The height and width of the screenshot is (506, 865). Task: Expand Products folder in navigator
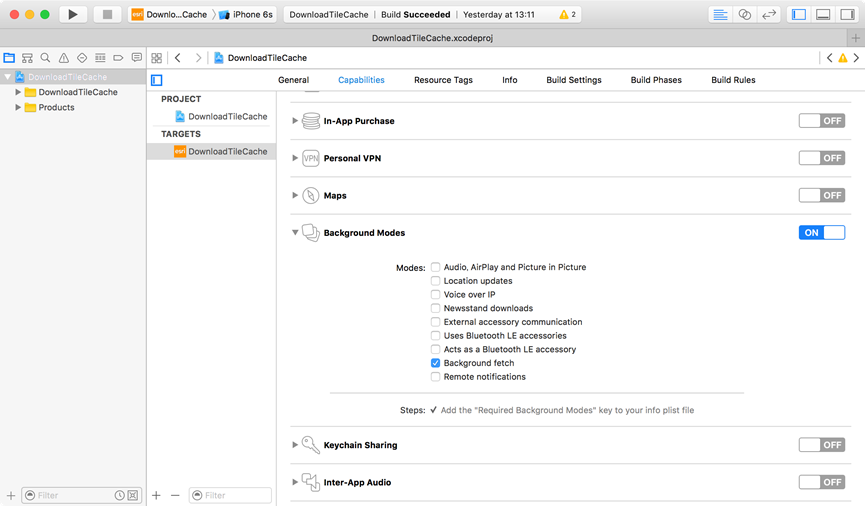[18, 108]
